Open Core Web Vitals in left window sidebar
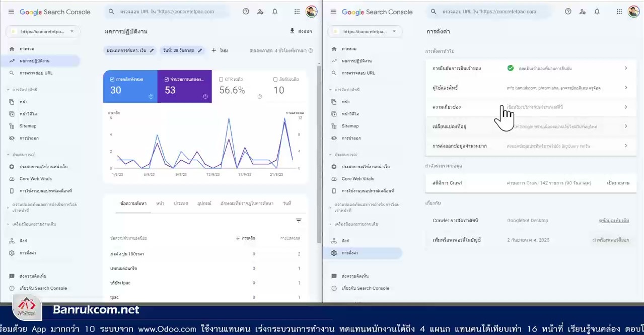Image resolution: width=644 pixels, height=335 pixels. [40, 179]
